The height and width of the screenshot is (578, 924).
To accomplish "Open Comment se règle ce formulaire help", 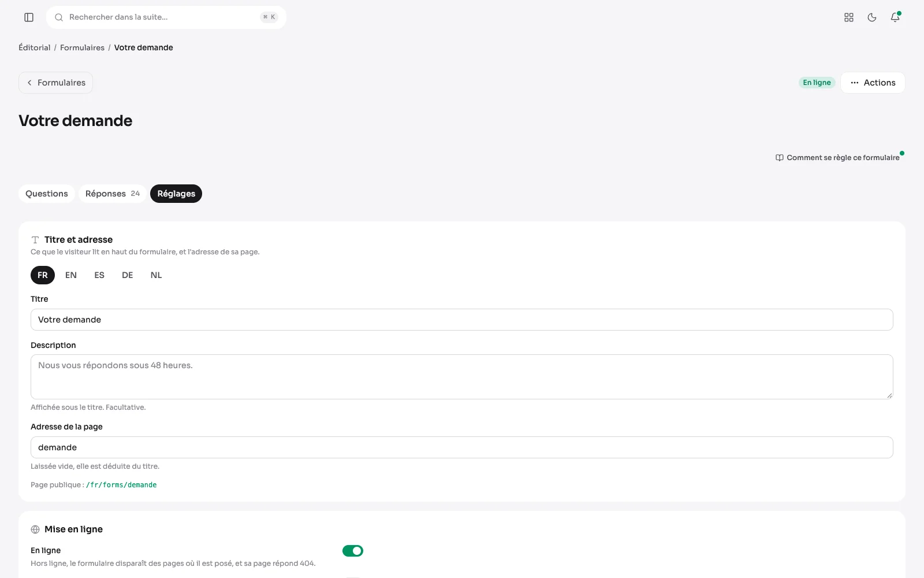I will tap(837, 158).
